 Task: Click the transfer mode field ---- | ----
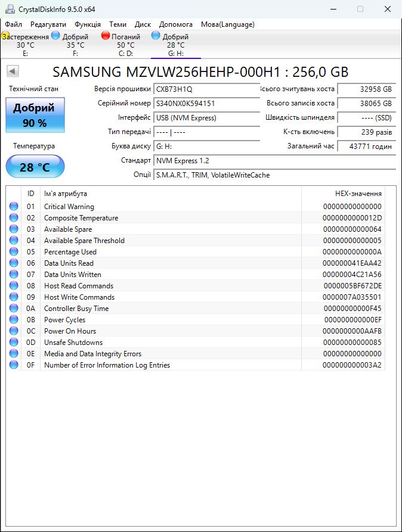pos(206,132)
